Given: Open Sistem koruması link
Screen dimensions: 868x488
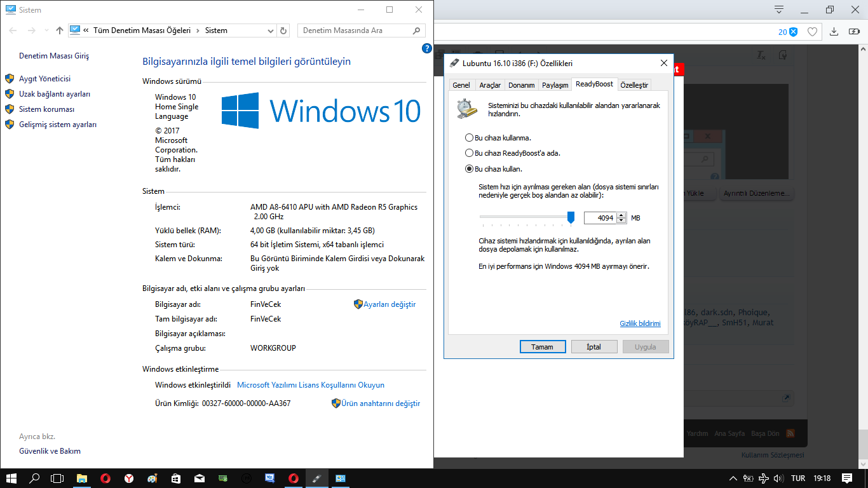Looking at the screenshot, I should (x=46, y=109).
